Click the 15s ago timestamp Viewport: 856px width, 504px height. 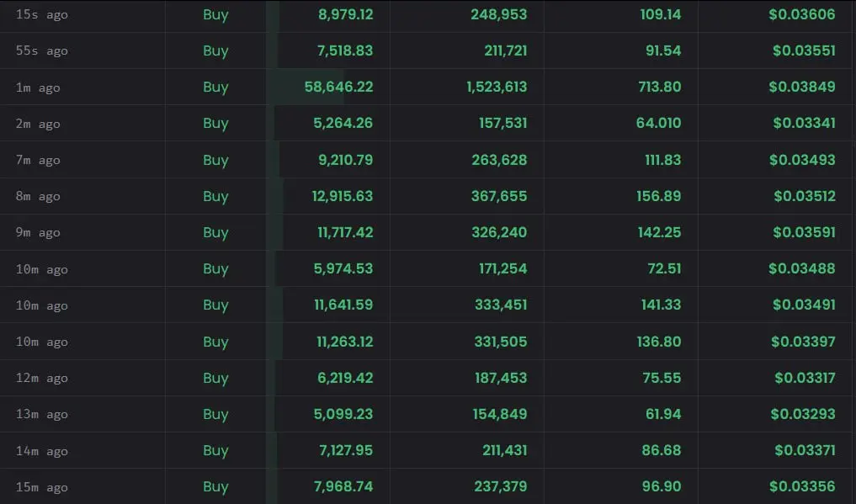point(42,14)
